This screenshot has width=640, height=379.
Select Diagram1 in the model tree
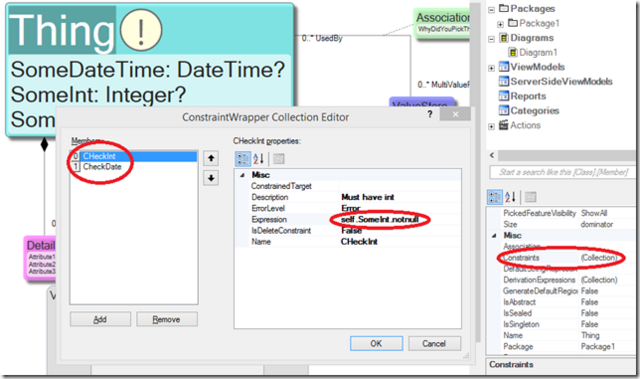(538, 52)
